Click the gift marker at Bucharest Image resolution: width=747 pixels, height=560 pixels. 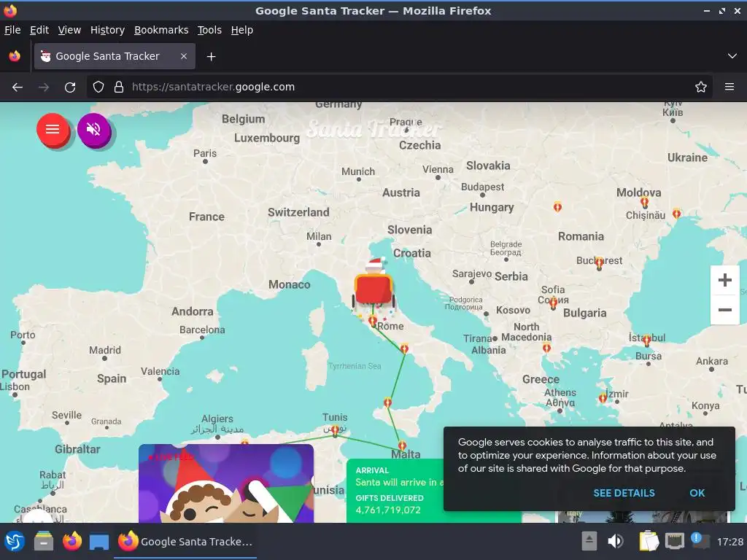click(600, 262)
